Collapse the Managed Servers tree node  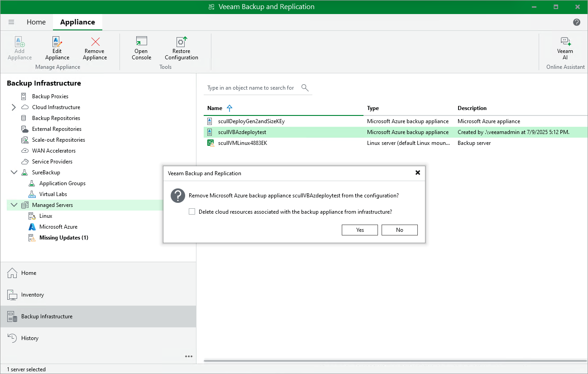click(14, 205)
